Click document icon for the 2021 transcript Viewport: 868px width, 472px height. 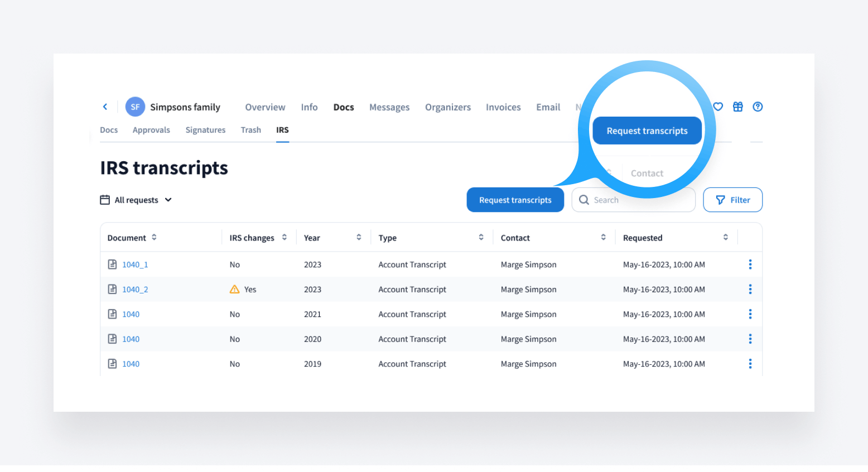pos(112,314)
